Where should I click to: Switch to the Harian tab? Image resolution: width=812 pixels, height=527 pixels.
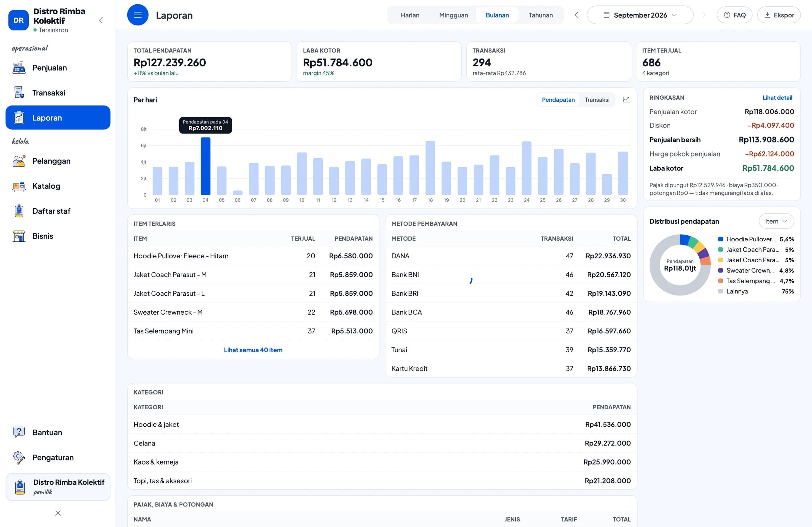pos(410,15)
